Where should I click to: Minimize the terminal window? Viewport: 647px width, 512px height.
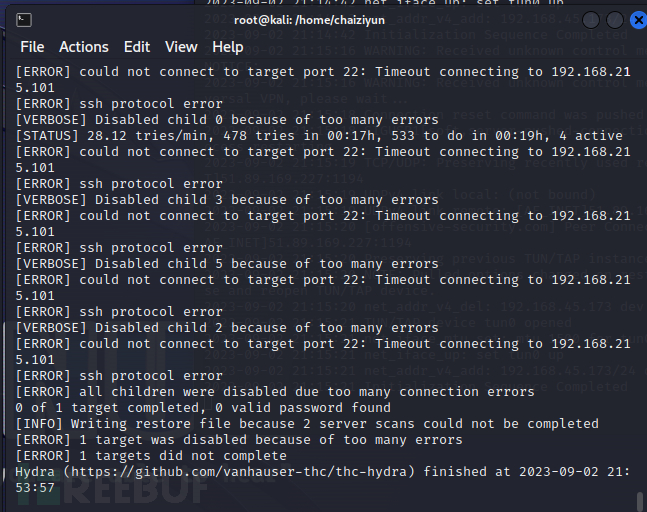(590, 20)
